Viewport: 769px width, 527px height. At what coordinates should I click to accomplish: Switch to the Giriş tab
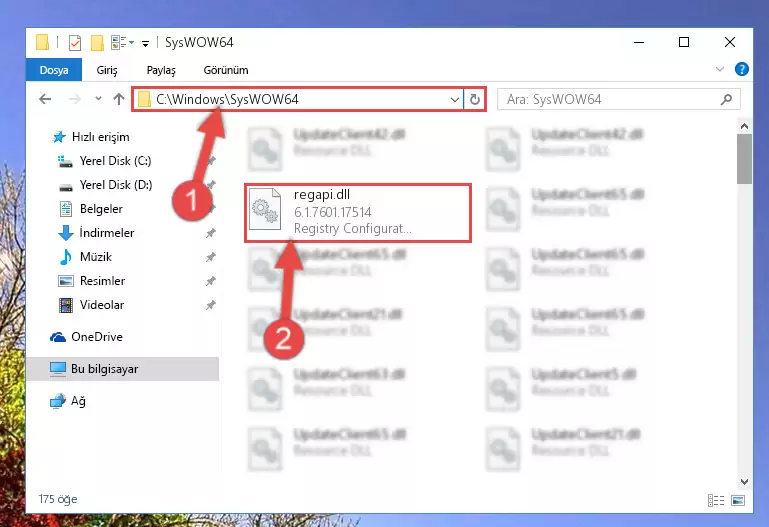tap(106, 70)
